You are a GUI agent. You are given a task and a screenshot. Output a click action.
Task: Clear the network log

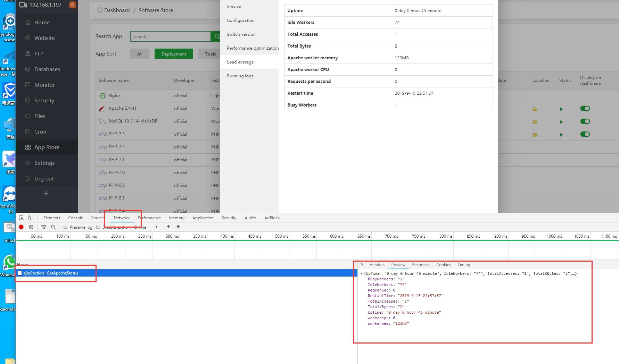pos(31,227)
